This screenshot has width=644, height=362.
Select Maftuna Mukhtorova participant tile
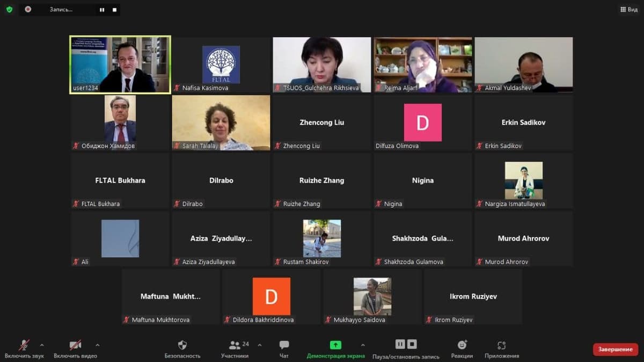point(171,296)
